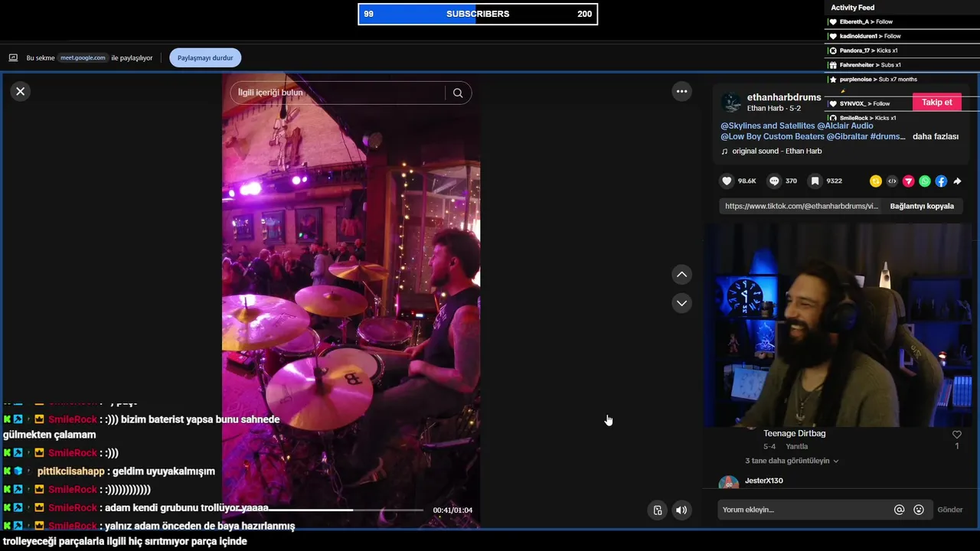Expand daha fazlası description

[936, 136]
